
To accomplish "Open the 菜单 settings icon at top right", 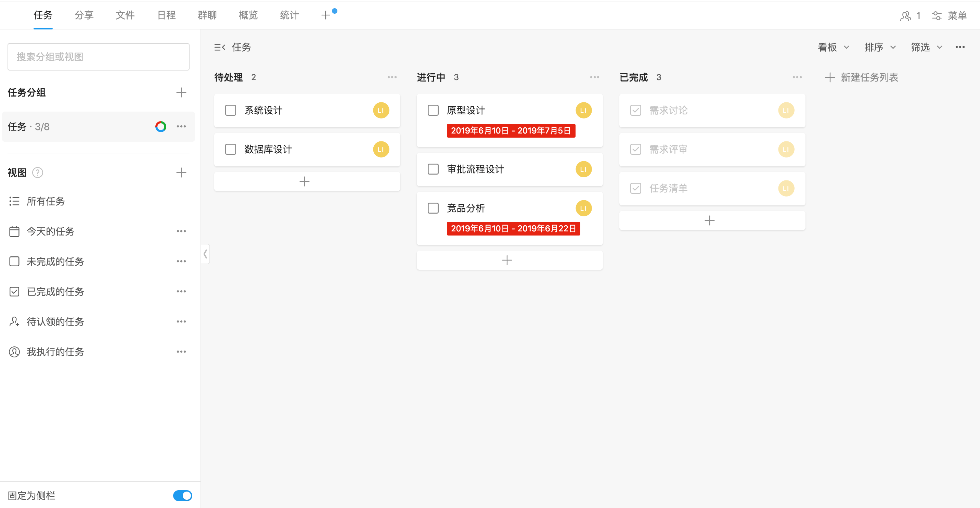I will click(x=936, y=16).
